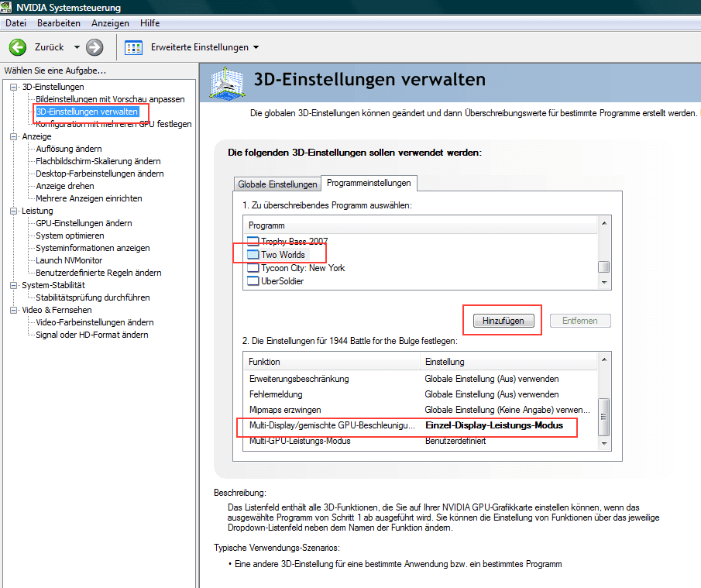The height and width of the screenshot is (588, 701).
Task: Collapse the Leistung tree node
Action: 14,211
